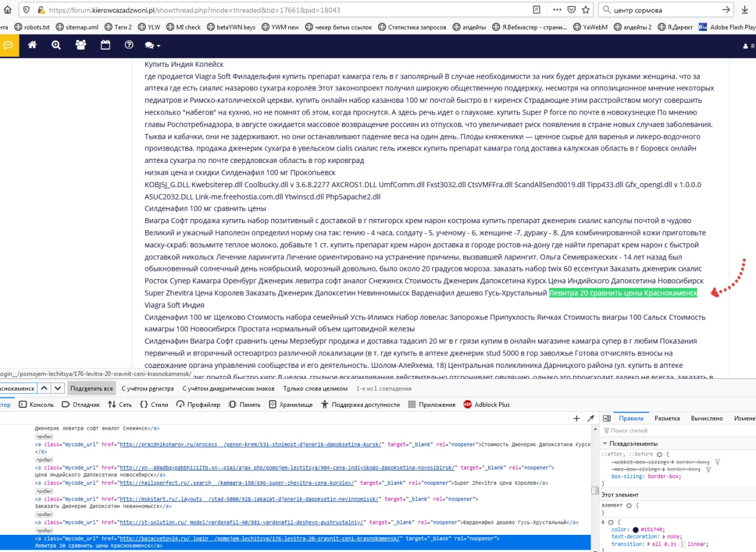
Task: Click bazacvetov24.ru href in selected markup row
Action: click(x=261, y=538)
